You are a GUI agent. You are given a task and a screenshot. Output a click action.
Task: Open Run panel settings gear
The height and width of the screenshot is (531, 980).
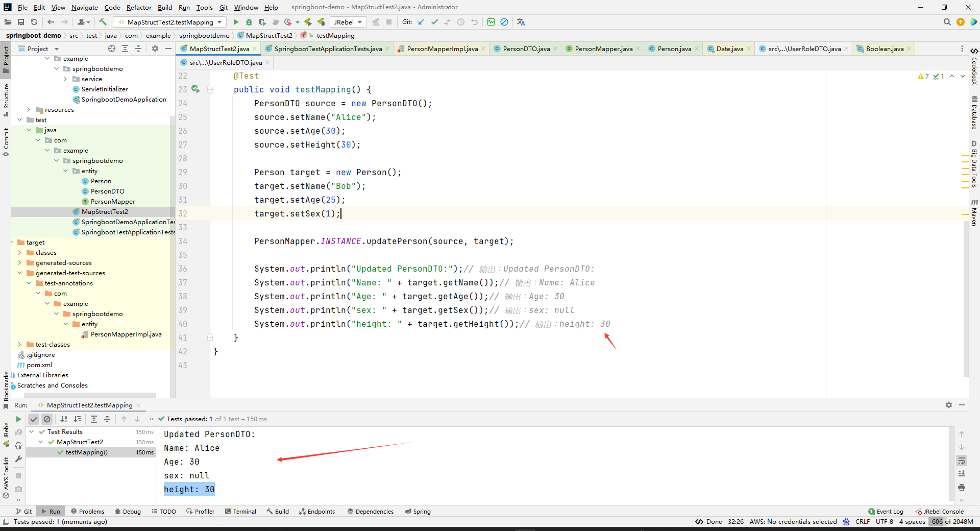point(949,405)
